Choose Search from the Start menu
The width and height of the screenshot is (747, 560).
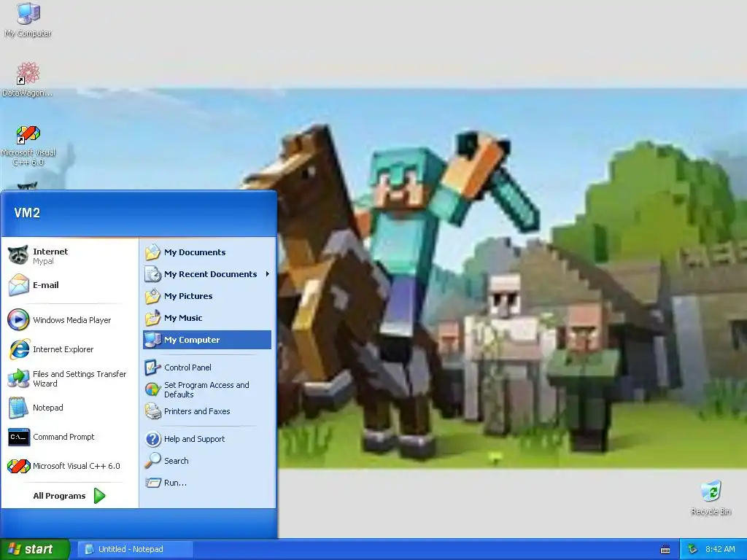207,461
